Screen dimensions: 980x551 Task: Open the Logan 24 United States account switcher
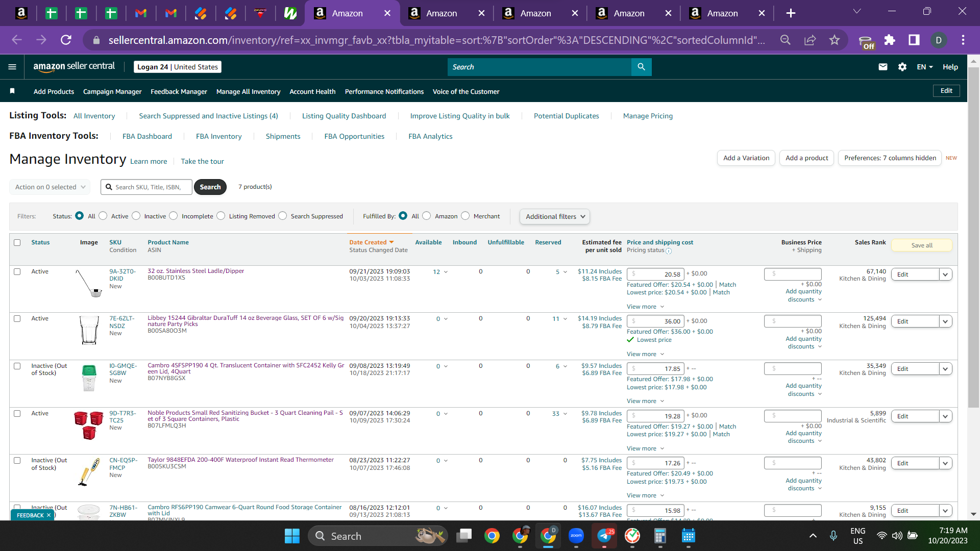coord(178,67)
